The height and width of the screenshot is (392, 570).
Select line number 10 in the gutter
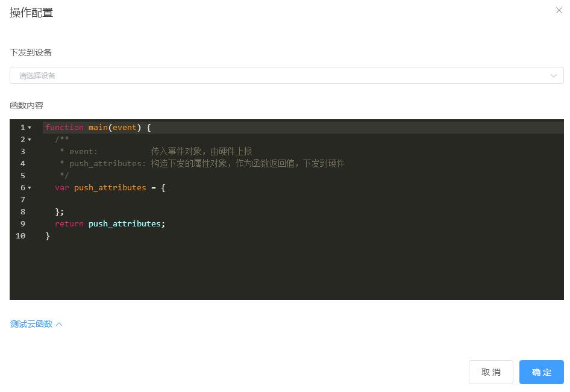pyautogui.click(x=20, y=236)
